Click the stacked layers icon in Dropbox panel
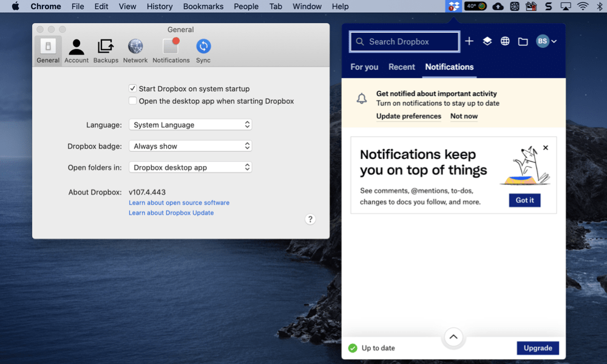This screenshot has width=607, height=364. pos(487,41)
